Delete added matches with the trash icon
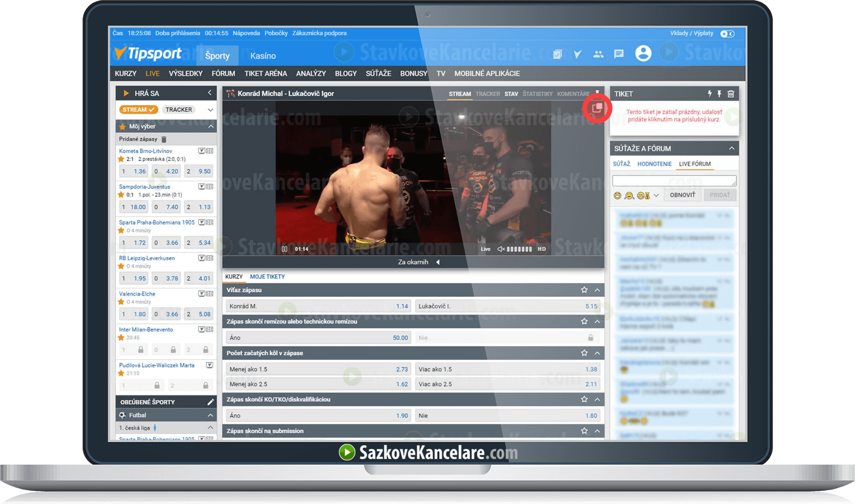Image resolution: width=855 pixels, height=504 pixels. pos(164,140)
